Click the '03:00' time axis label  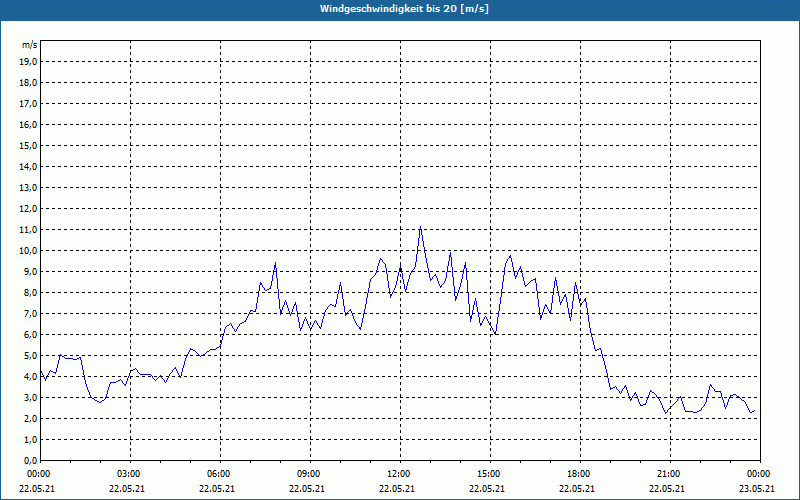tap(129, 474)
